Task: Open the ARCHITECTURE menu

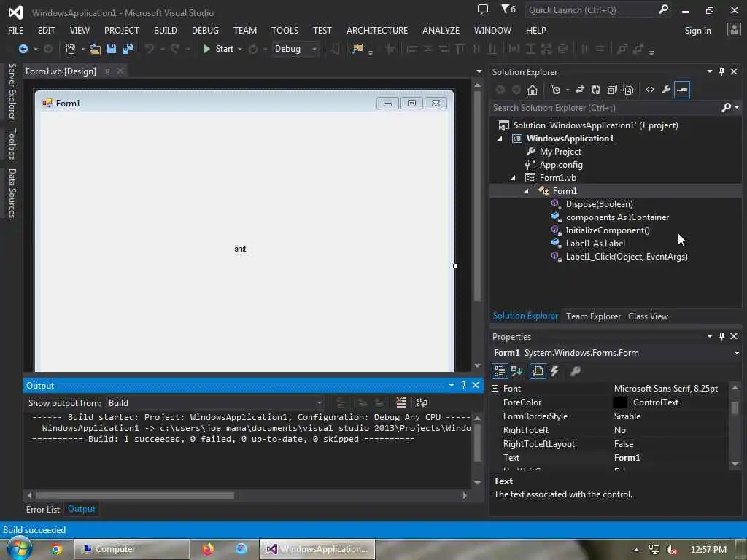Action: (377, 31)
